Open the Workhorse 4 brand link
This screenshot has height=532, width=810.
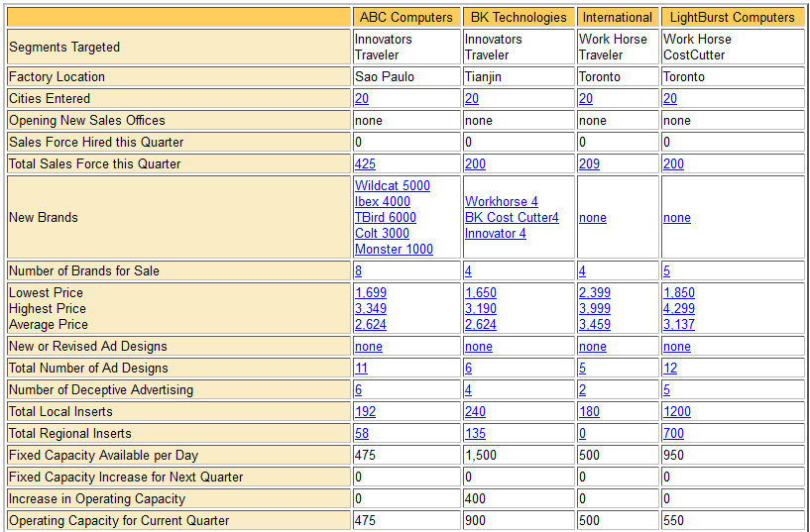[502, 202]
